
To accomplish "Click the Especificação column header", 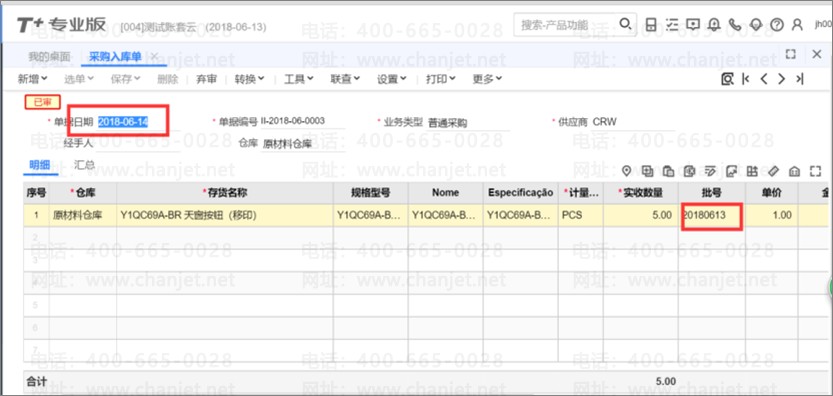I will pyautogui.click(x=520, y=192).
